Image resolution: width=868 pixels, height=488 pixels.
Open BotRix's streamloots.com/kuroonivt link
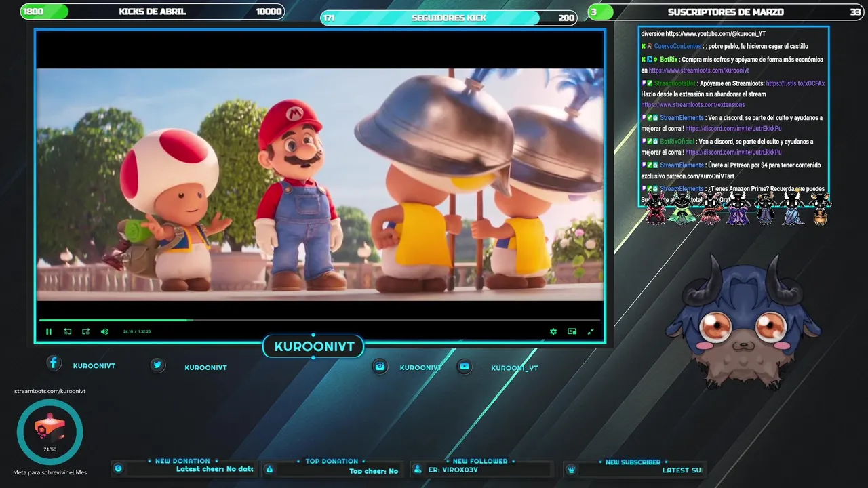coord(698,70)
